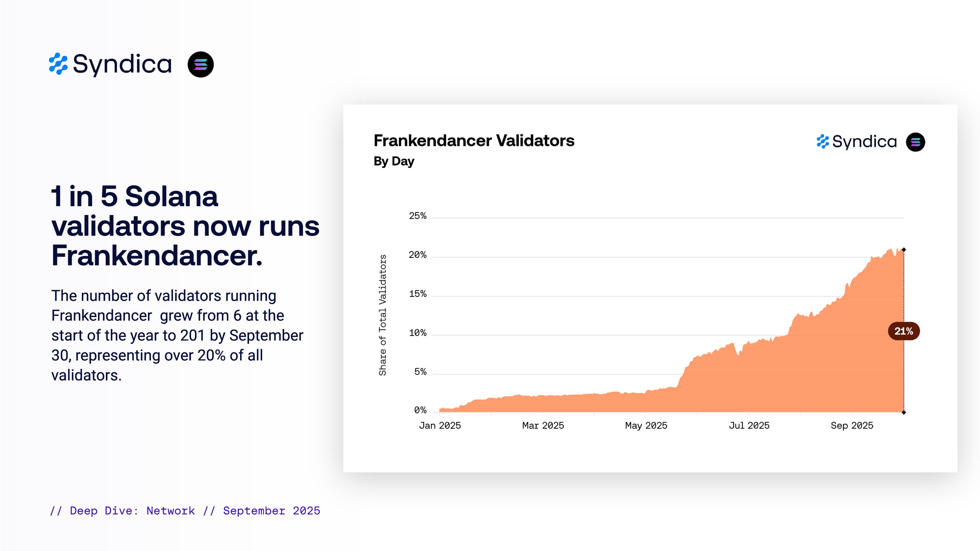Select the 'Sep 2025' x-axis label

(852, 426)
